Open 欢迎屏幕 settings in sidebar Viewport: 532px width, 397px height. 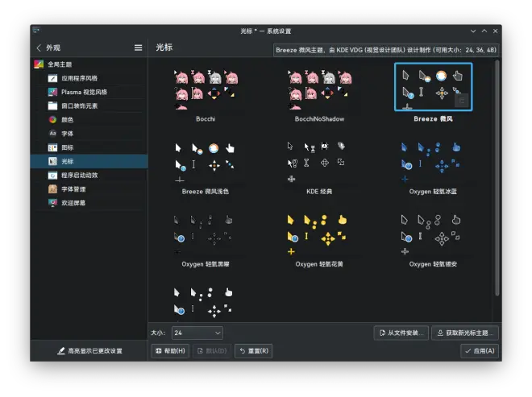73,203
